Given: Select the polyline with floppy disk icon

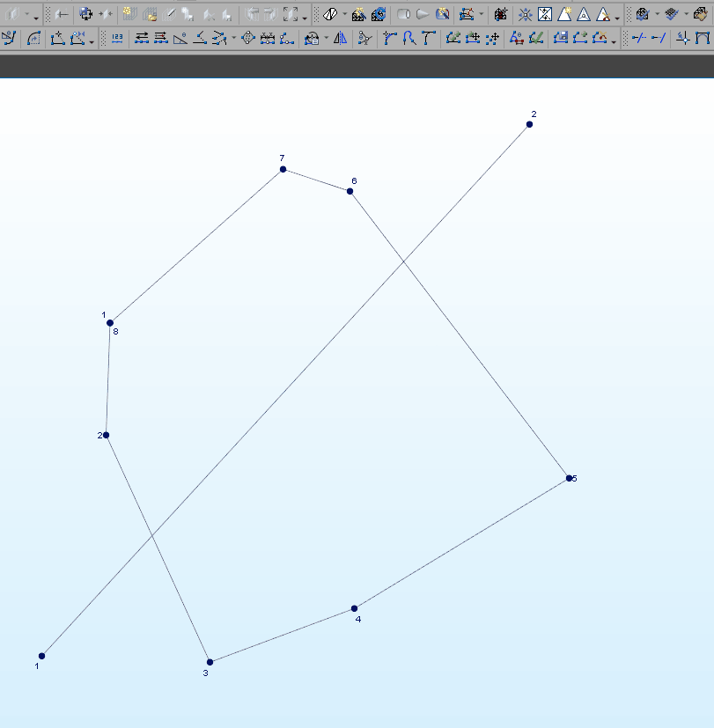Looking at the screenshot, I should 561,38.
